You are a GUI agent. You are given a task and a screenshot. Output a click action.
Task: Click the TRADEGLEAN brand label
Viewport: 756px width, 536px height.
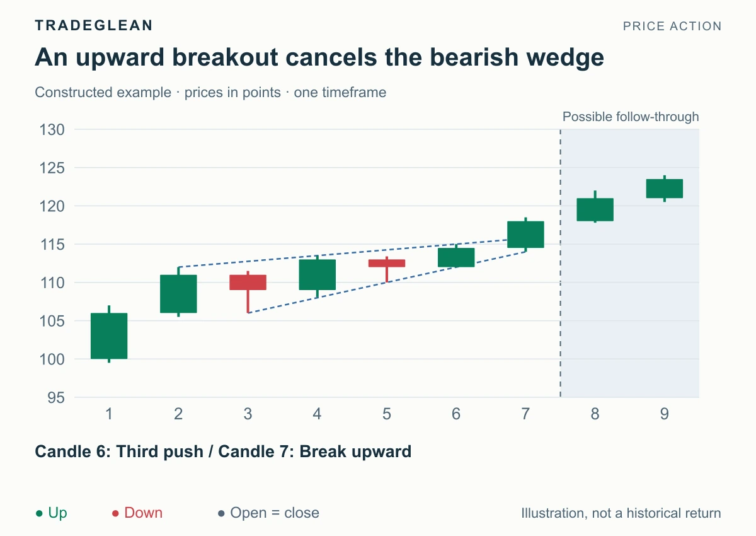coord(94,26)
